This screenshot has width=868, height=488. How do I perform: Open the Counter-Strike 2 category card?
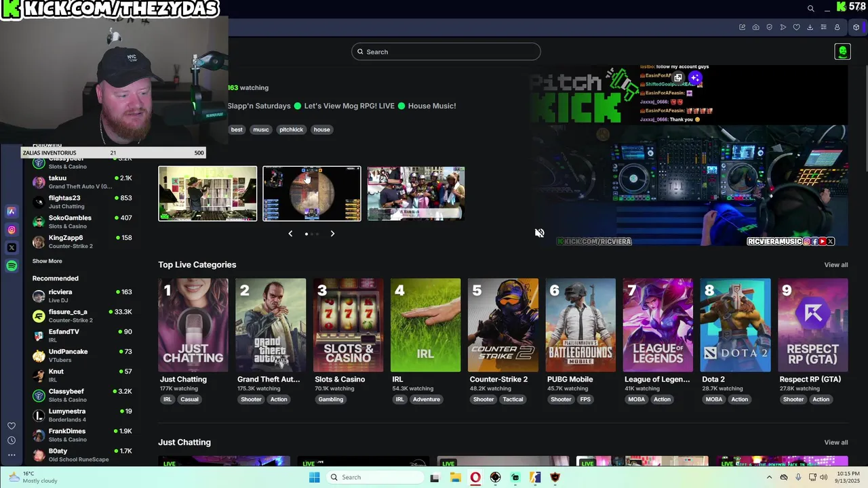pos(502,325)
